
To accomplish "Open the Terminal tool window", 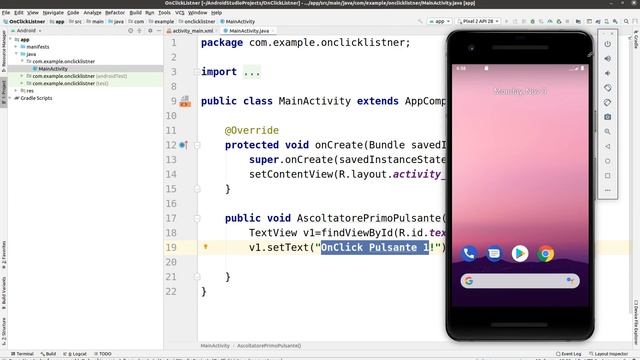I will 22,354.
